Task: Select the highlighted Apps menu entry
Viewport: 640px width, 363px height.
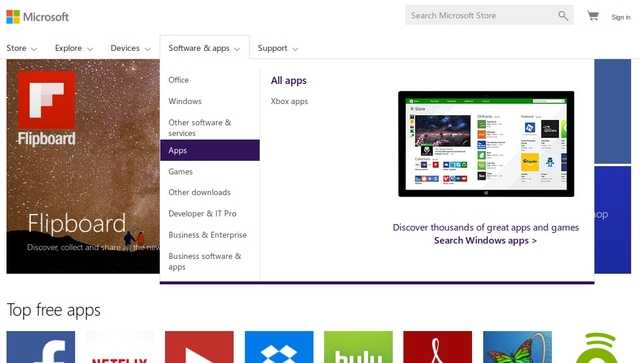Action: coord(210,150)
